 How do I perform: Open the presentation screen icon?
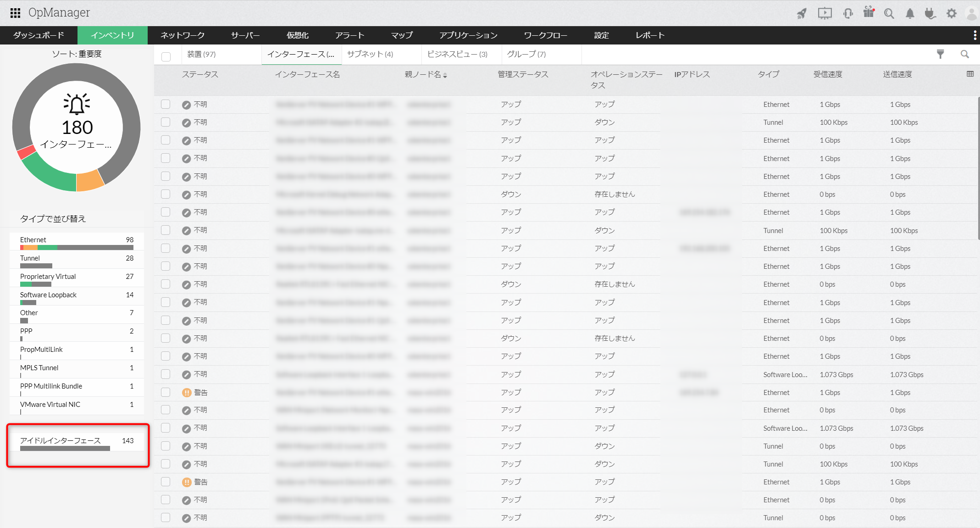tap(825, 13)
